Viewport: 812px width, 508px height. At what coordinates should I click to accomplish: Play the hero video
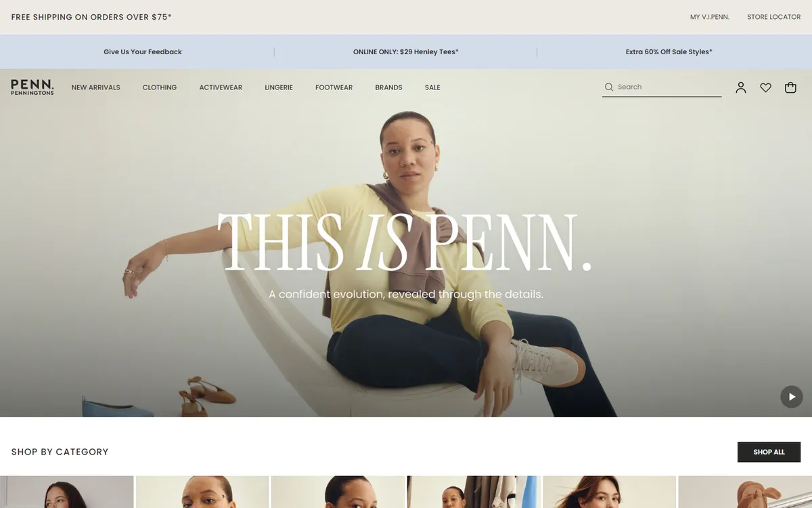792,397
